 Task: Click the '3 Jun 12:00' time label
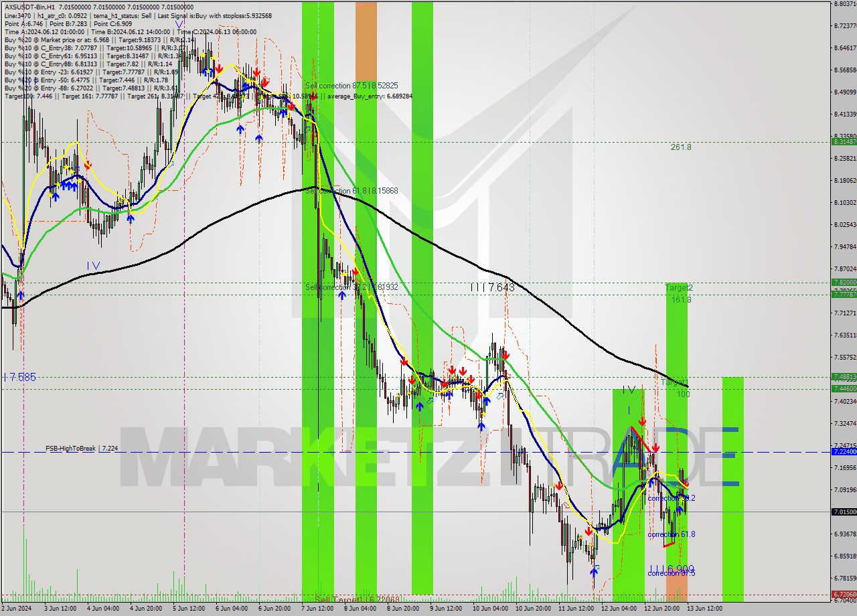[x=60, y=609]
